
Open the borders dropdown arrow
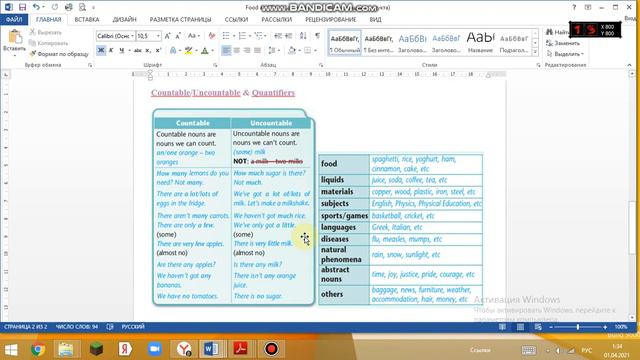coord(315,50)
